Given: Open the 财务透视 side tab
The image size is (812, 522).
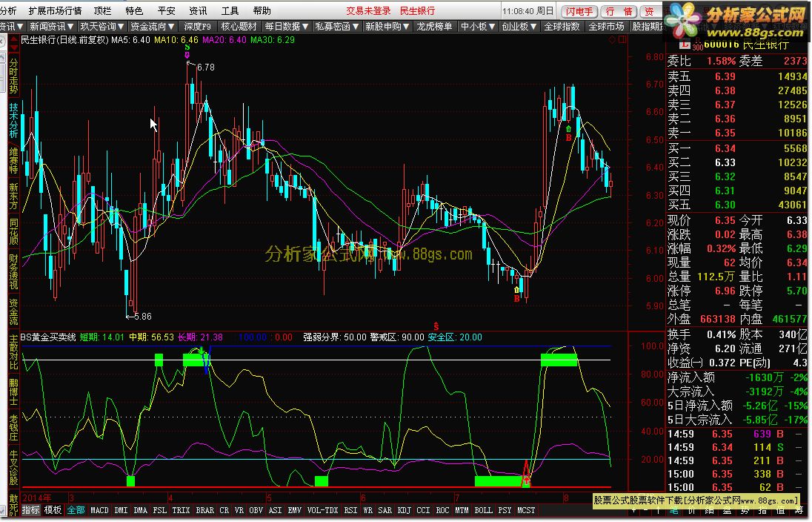Looking at the screenshot, I should 13,271.
